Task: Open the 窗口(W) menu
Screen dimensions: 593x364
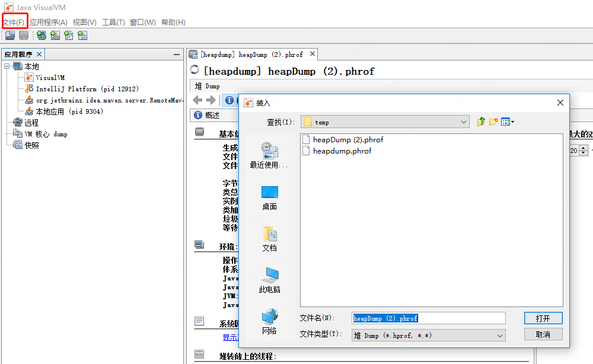Action: point(142,23)
